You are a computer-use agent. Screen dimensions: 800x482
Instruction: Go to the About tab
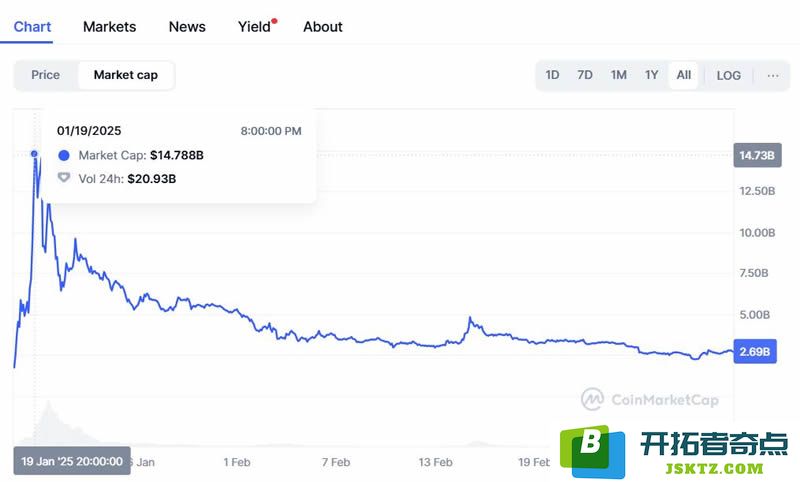tap(322, 27)
